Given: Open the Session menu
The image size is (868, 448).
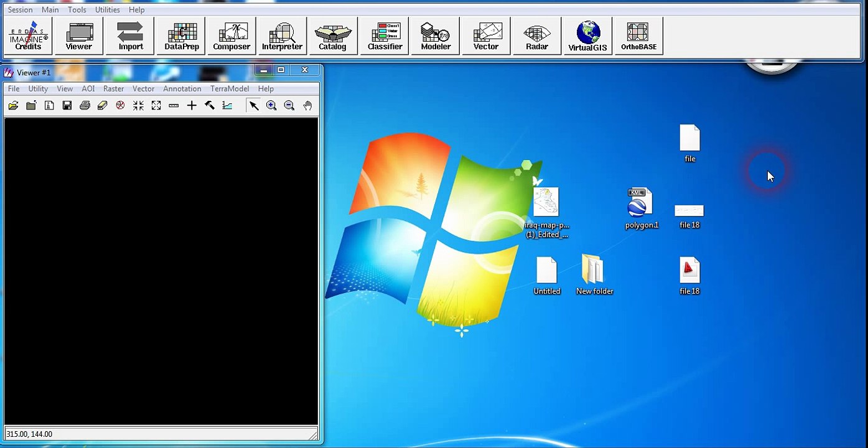Looking at the screenshot, I should [20, 10].
